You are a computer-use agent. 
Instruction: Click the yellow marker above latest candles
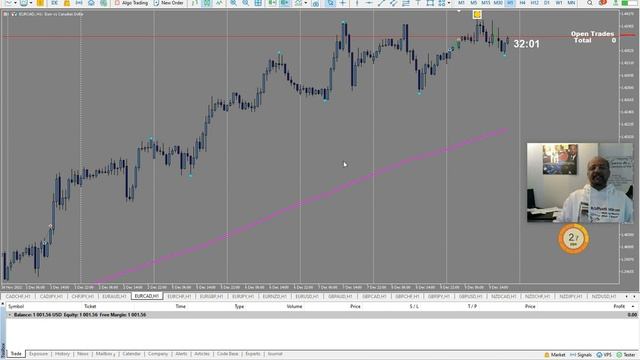point(477,15)
